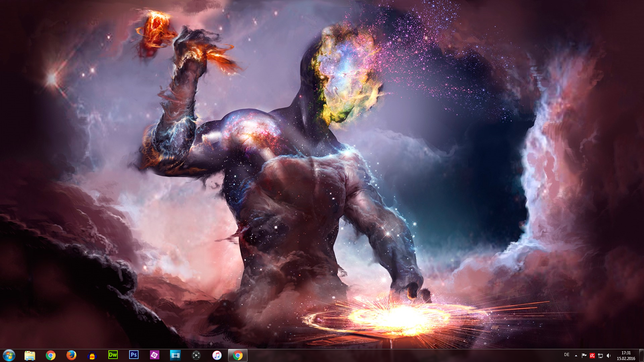Click the speaker volume tray icon

point(608,356)
